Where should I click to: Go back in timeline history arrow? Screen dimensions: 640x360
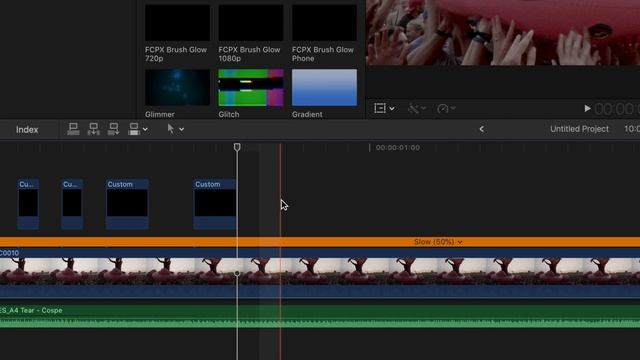tap(482, 129)
